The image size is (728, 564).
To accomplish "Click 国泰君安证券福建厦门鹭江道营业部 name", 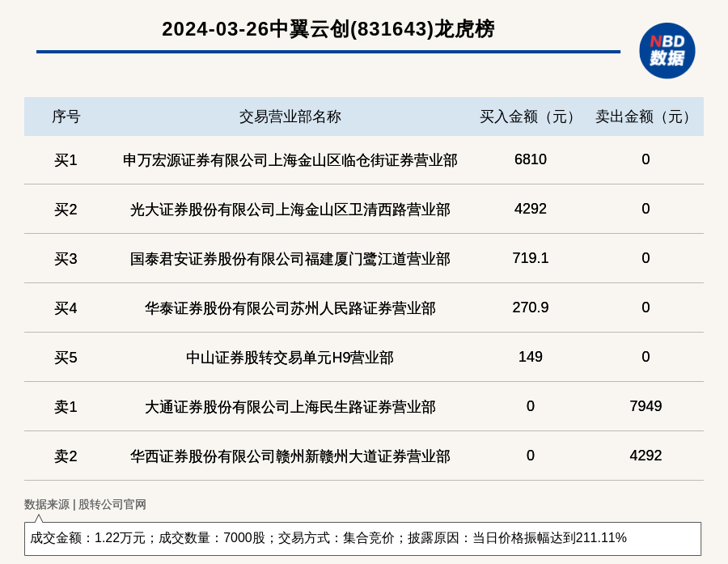I will pos(290,259).
